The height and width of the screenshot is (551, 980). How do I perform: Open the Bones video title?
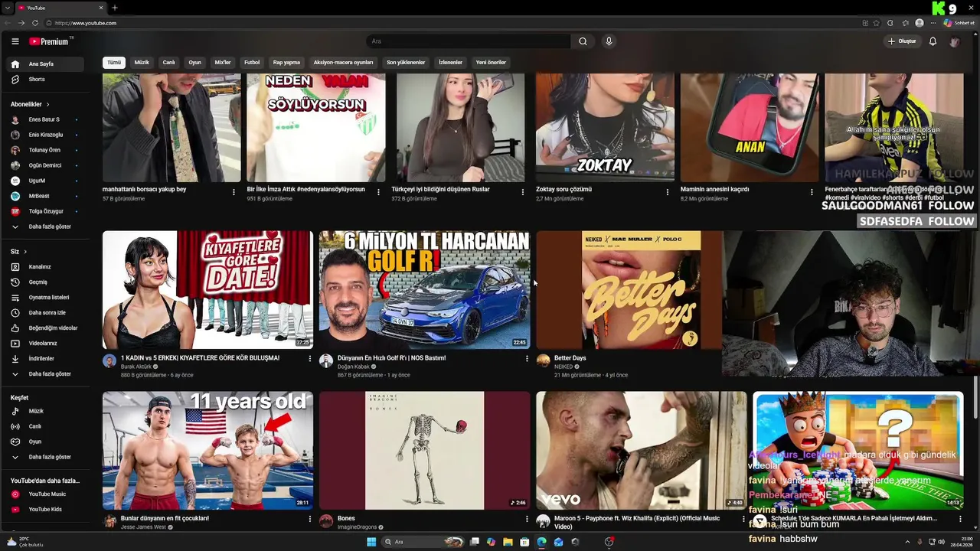pyautogui.click(x=346, y=518)
